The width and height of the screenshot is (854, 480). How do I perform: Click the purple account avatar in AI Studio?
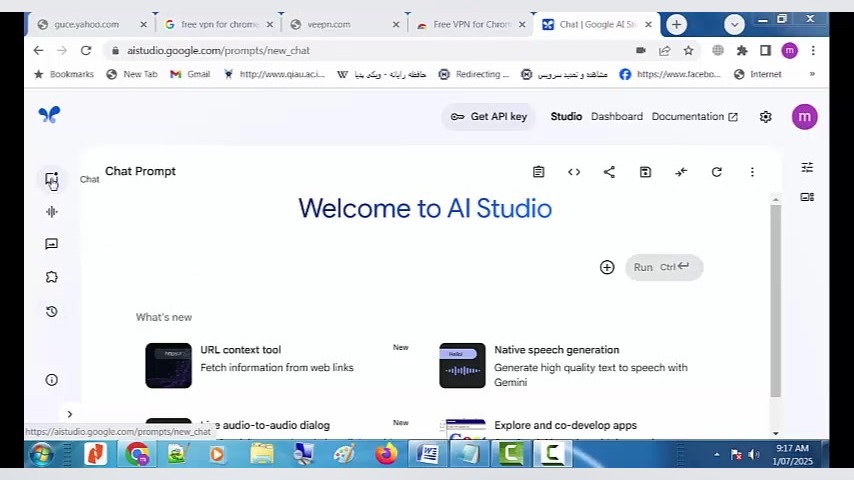point(804,117)
